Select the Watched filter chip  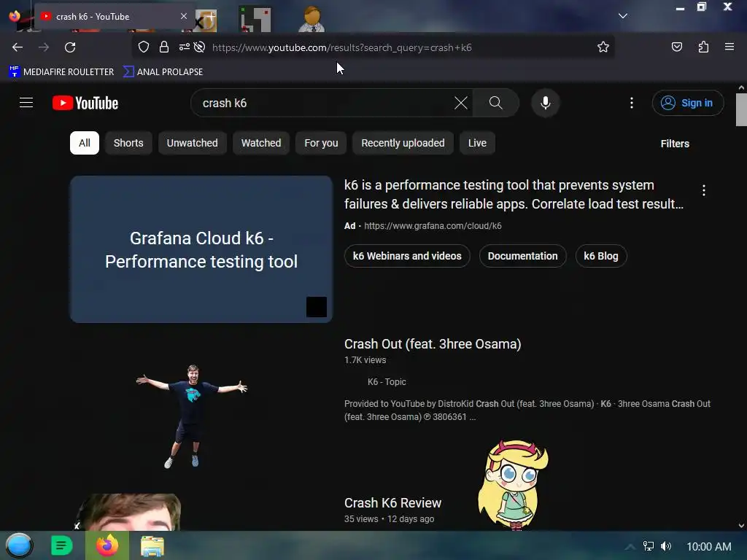(261, 143)
